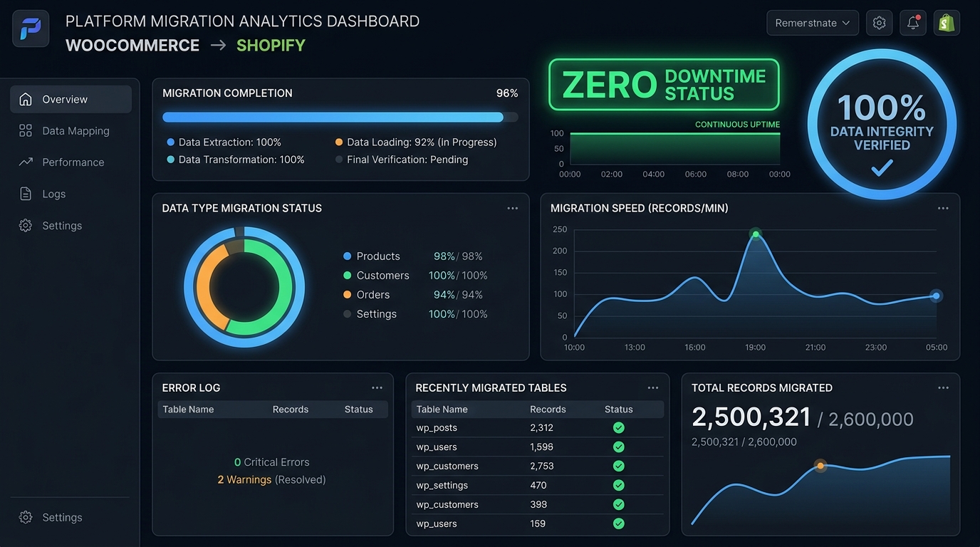Select the orange marker on Total Records chart
The height and width of the screenshot is (547, 980).
pyautogui.click(x=820, y=466)
